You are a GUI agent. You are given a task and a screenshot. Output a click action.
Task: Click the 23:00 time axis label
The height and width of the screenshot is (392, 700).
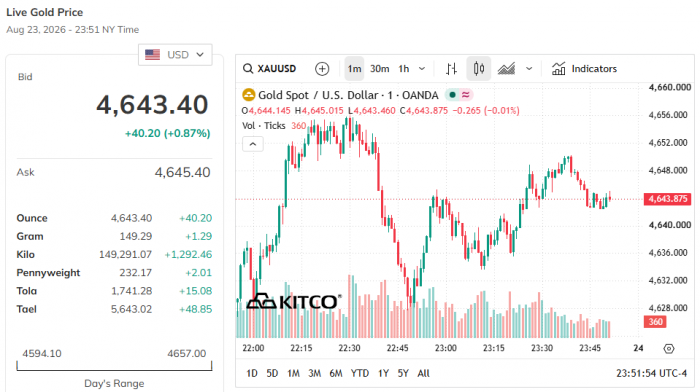tap(446, 348)
